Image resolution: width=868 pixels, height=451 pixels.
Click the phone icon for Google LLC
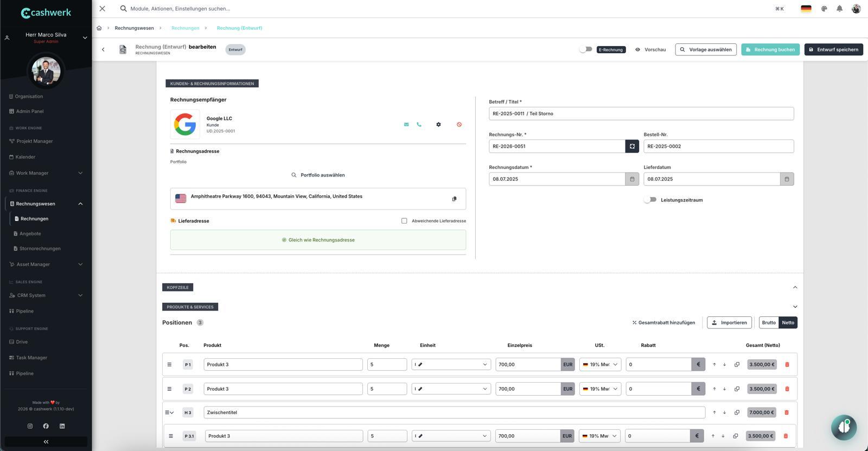tap(419, 124)
